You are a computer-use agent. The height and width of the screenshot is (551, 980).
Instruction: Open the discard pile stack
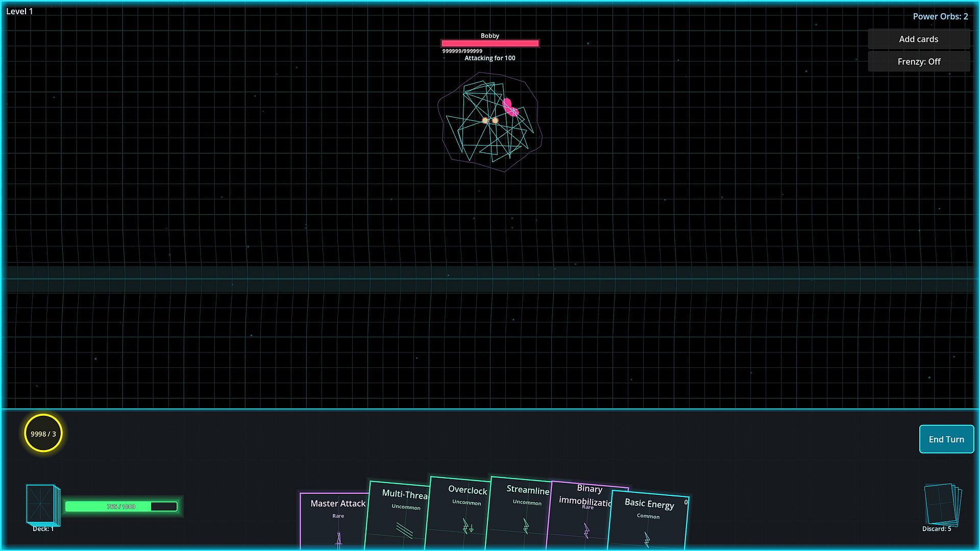point(942,504)
